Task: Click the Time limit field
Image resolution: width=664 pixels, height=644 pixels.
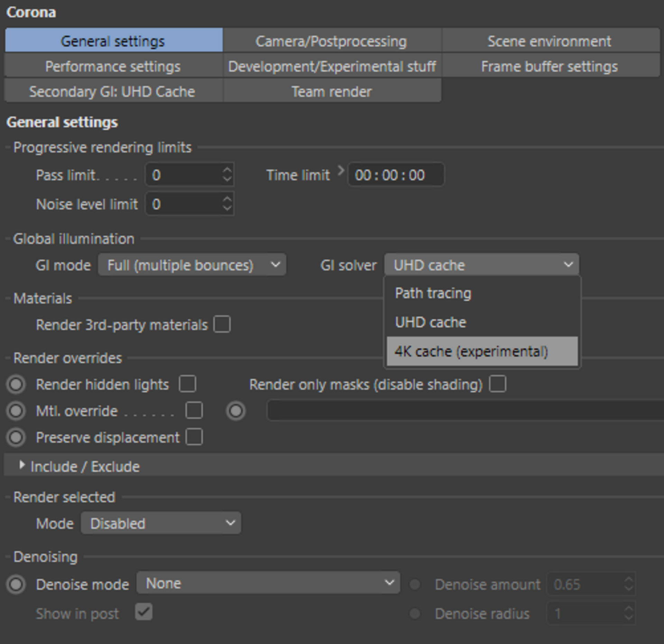Action: click(396, 175)
